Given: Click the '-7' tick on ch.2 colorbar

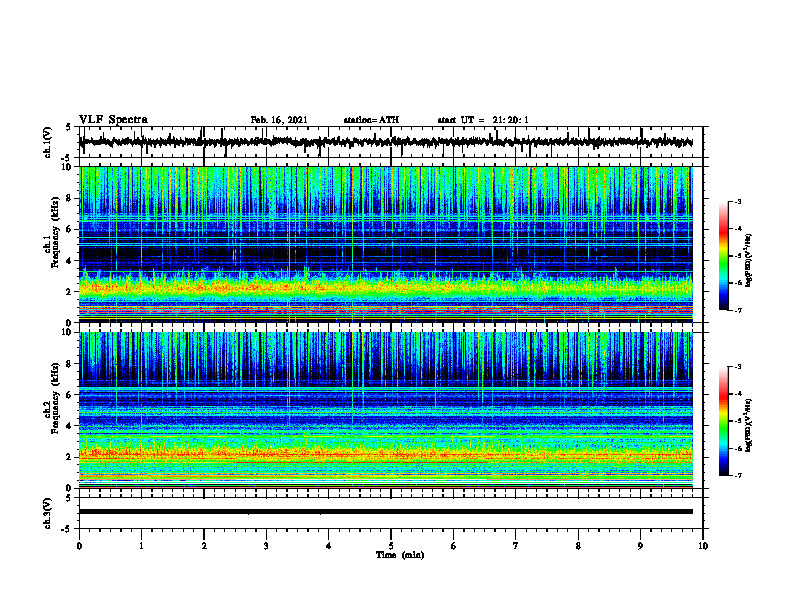Looking at the screenshot, I should click(737, 475).
